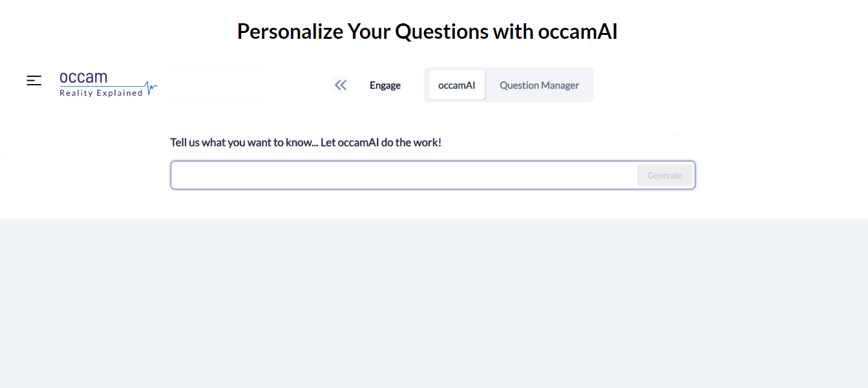The image size is (868, 388).
Task: Click the Generate button
Action: click(665, 175)
